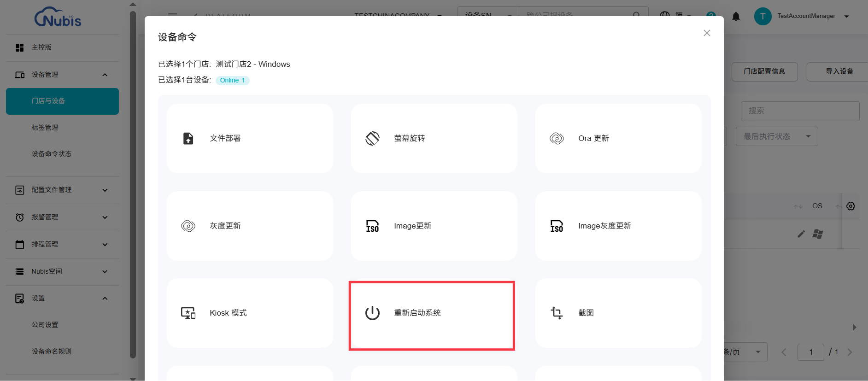Open the 最后执行状态 dropdown
Screen dimensions: 868x381
(777, 136)
